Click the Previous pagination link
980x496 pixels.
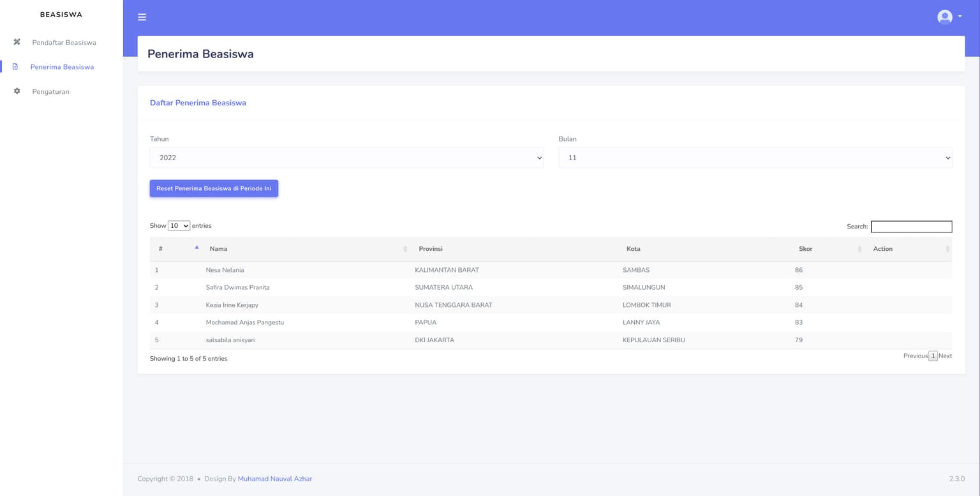tap(915, 356)
